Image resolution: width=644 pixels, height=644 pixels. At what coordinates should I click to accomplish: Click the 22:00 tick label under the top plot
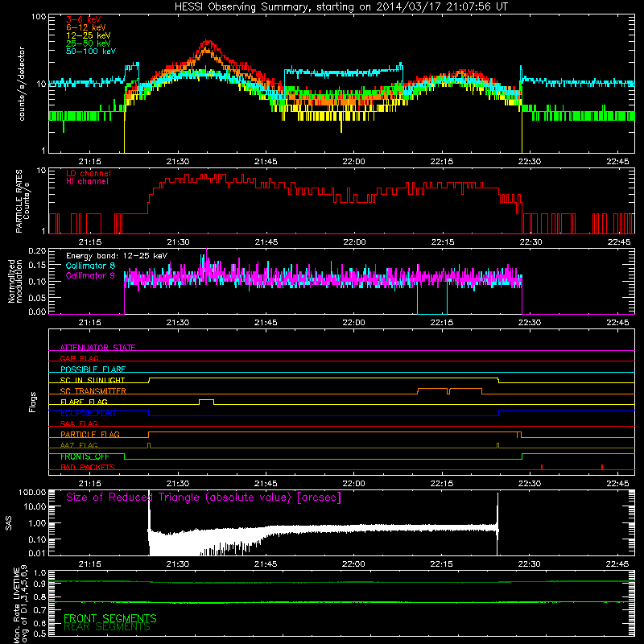tap(353, 162)
